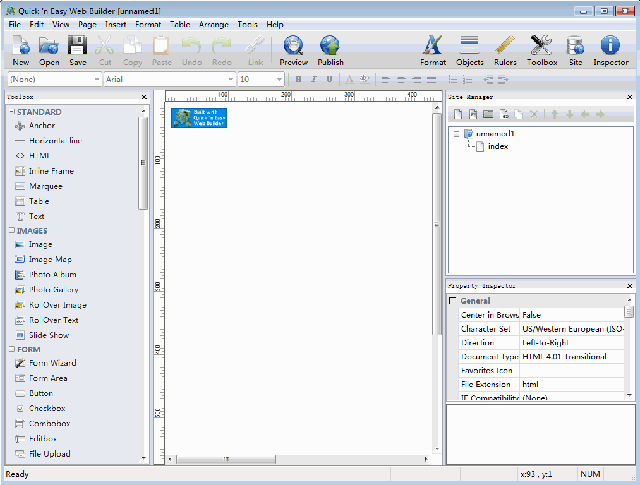Select the Button tool in Toolbox
The width and height of the screenshot is (640, 485).
(x=34, y=393)
